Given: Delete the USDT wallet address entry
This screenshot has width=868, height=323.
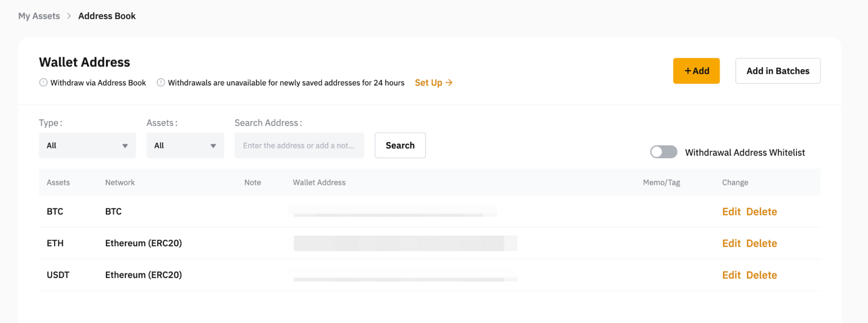Looking at the screenshot, I should coord(761,275).
